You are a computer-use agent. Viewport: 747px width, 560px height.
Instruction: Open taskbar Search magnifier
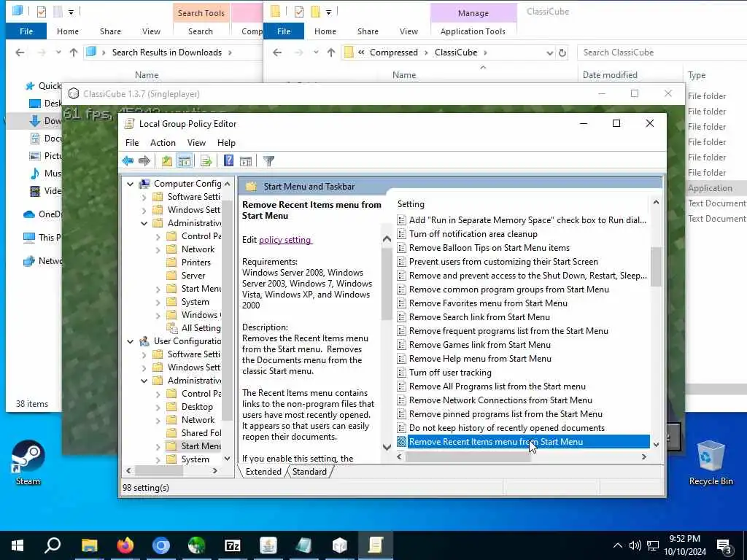pos(53,545)
